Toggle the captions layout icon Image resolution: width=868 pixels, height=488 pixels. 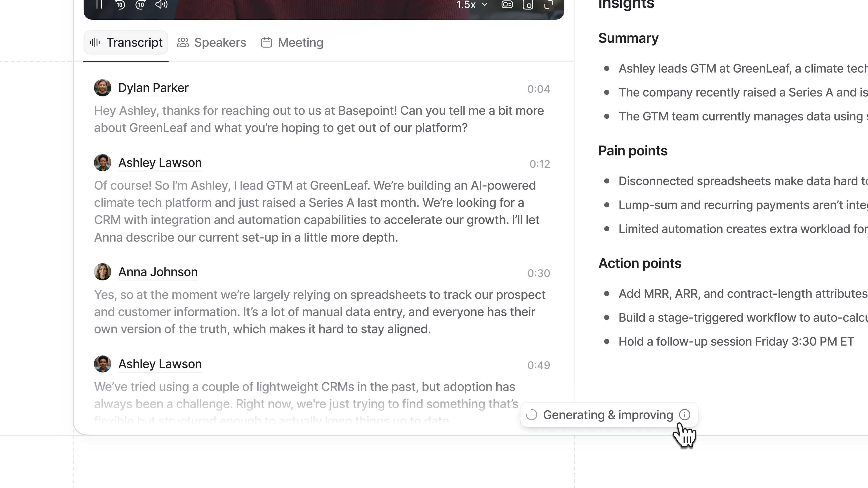pyautogui.click(x=507, y=4)
